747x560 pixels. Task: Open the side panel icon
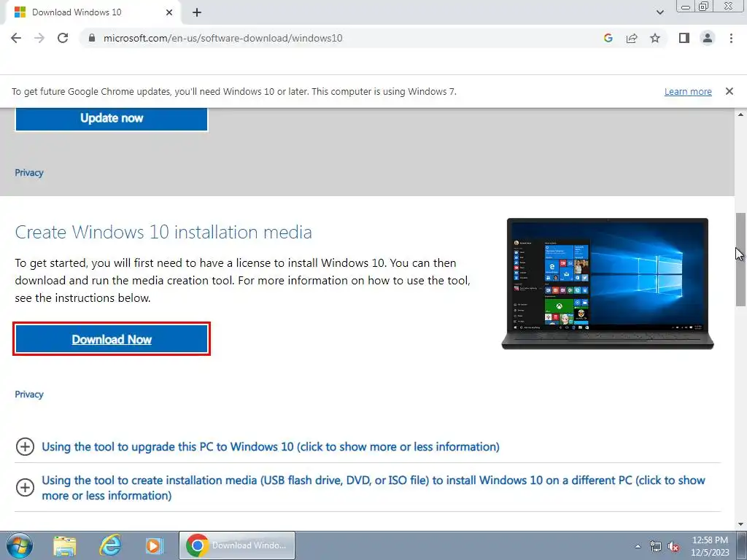tap(684, 38)
